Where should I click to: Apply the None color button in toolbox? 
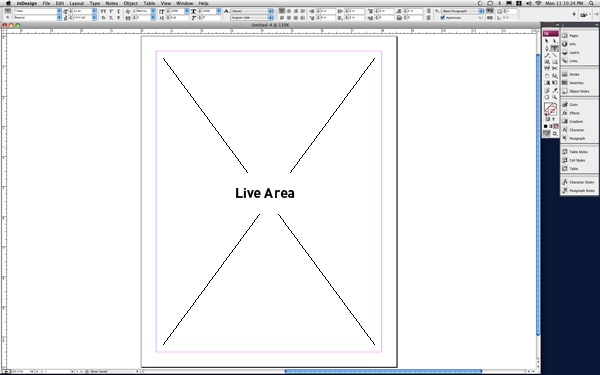click(555, 126)
